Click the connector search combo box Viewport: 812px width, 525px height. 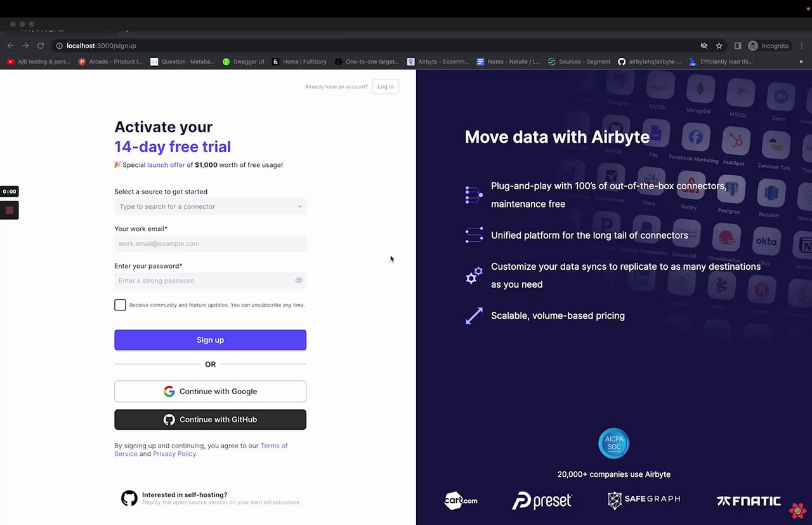(210, 206)
